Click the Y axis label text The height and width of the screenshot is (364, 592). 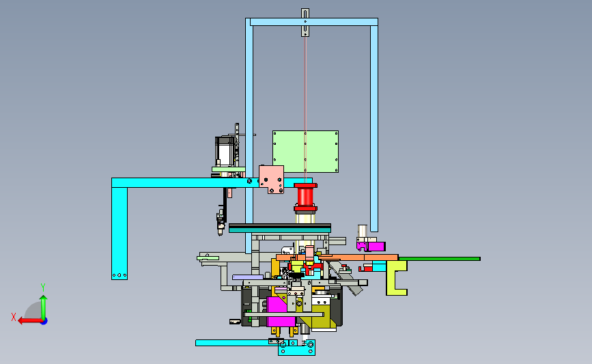coord(43,288)
